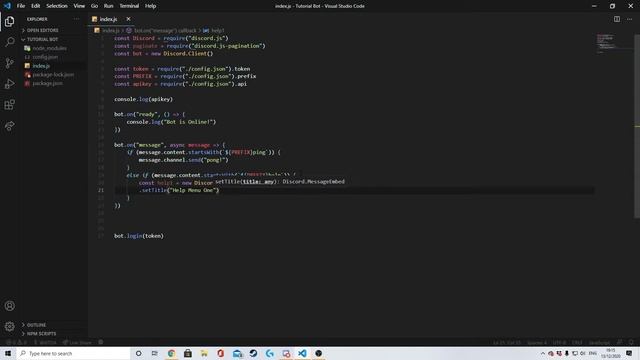The width and height of the screenshot is (640, 360).
Task: Open Steam from the taskbar
Action: (253, 353)
